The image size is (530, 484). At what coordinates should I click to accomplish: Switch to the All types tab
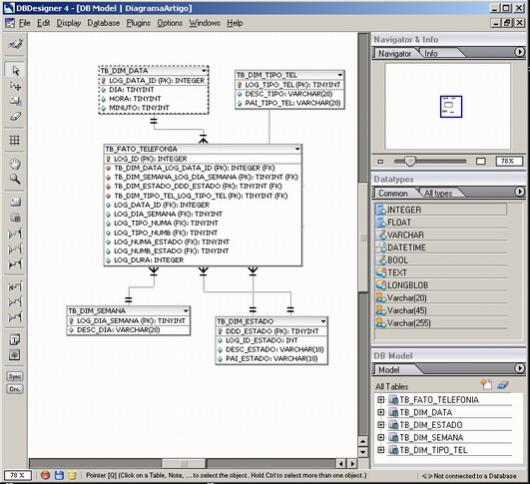coord(437,193)
